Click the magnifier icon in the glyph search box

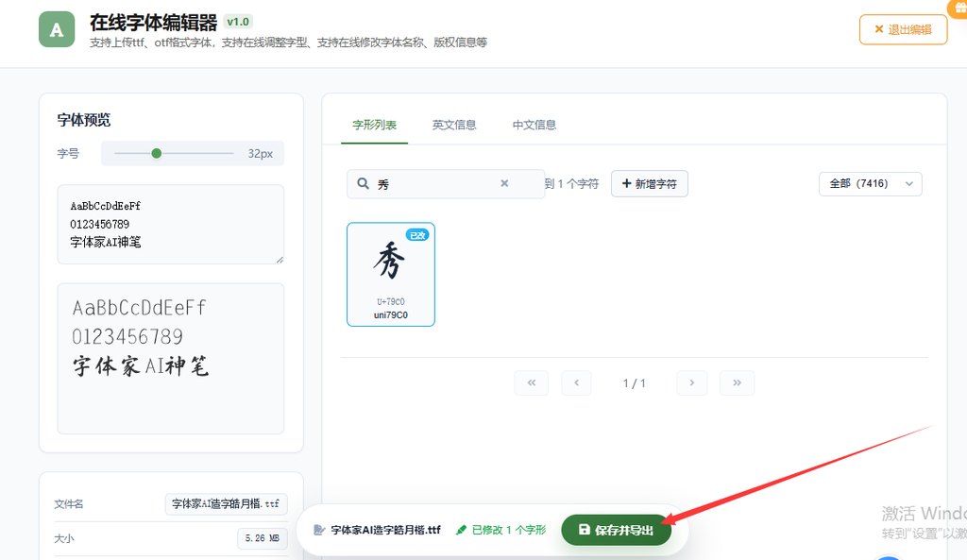tap(363, 182)
